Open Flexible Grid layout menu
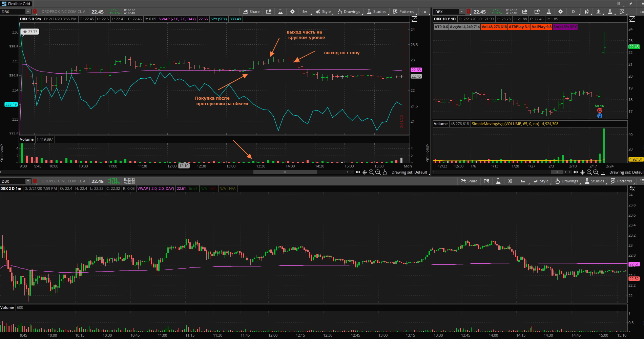 click(16, 4)
